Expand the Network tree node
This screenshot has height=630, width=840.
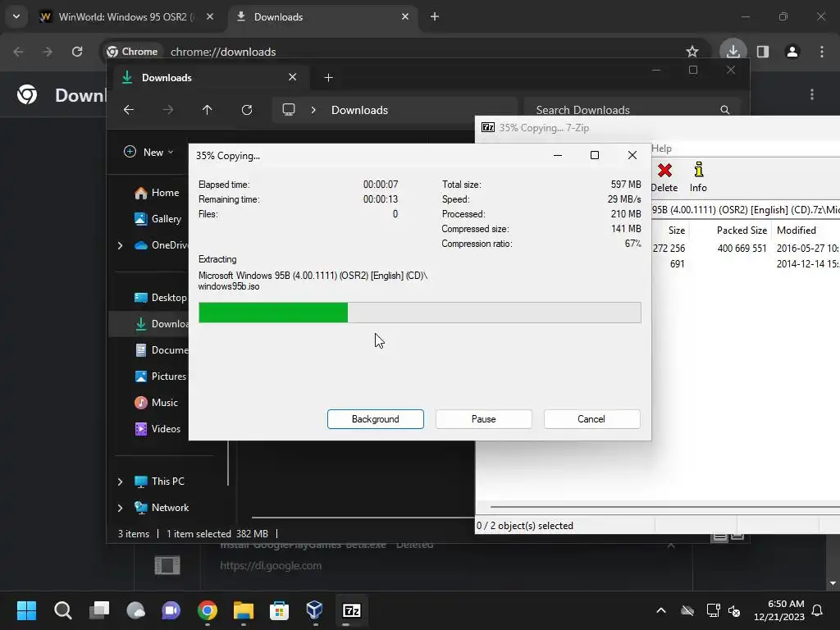point(120,508)
